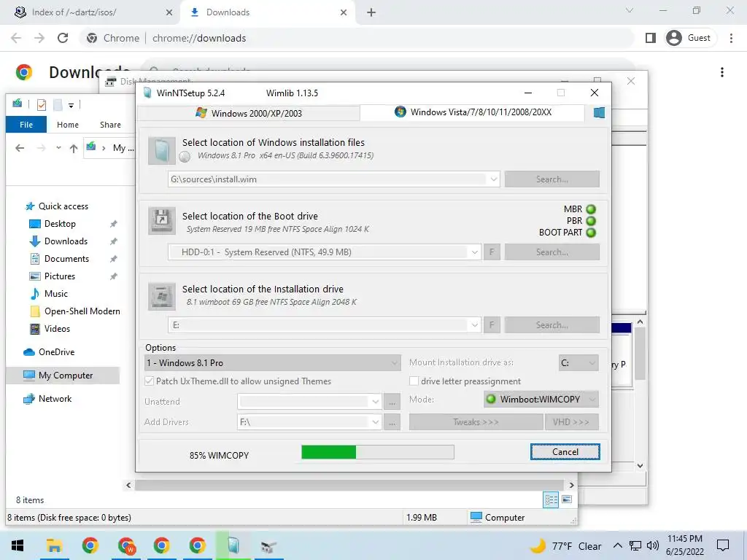This screenshot has width=747, height=560.
Task: Click the BOOT PART green status light
Action: [x=591, y=233]
